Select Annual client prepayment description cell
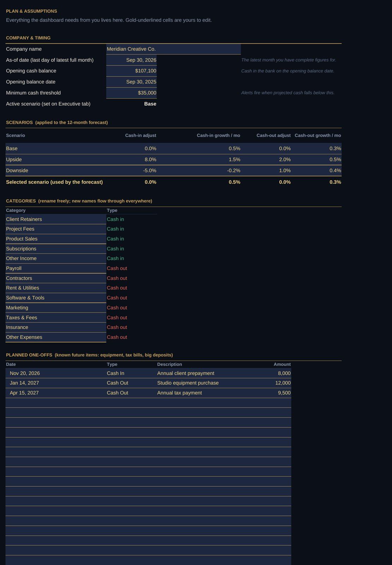The height and width of the screenshot is (565, 392). click(199, 373)
